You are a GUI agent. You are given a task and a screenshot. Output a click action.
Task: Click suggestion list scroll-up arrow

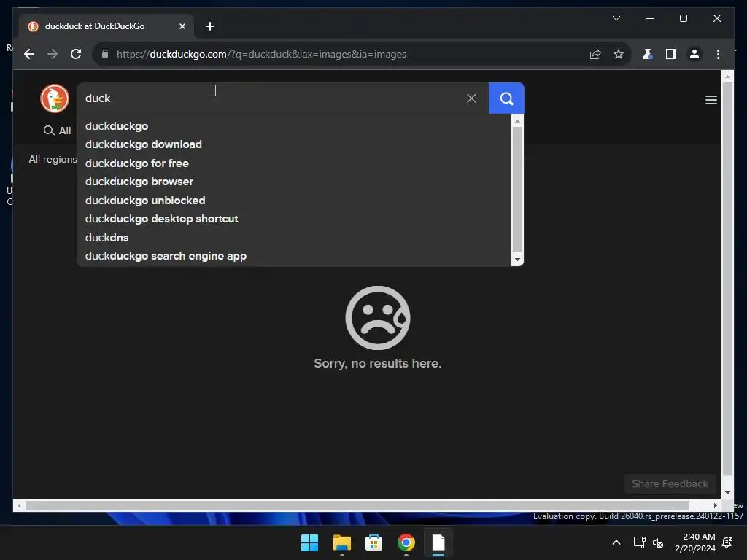tap(517, 122)
